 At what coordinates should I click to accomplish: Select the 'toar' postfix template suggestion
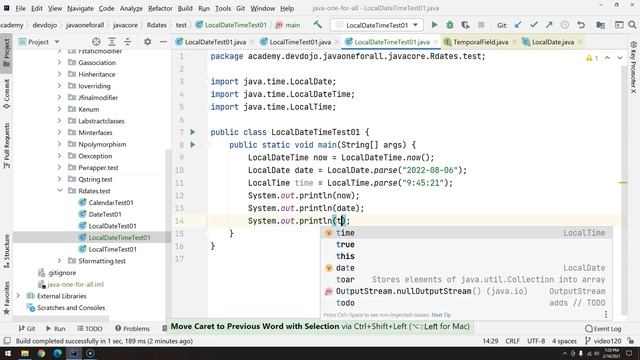(x=466, y=280)
